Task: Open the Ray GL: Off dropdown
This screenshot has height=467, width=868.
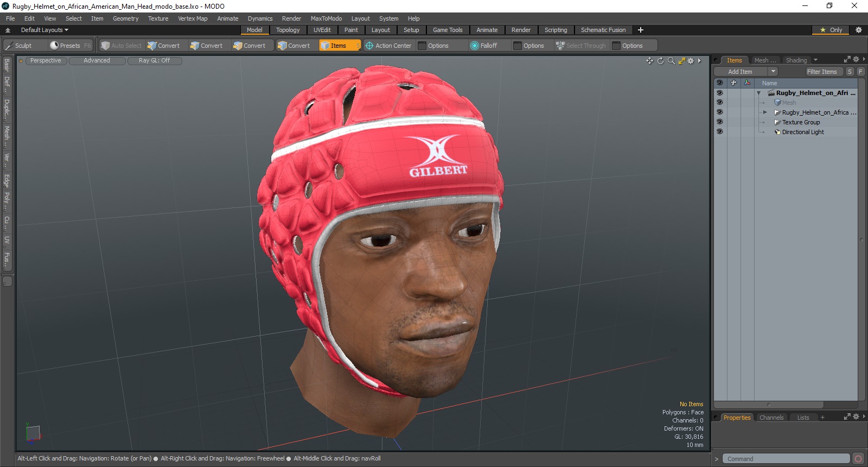Action: click(x=154, y=61)
